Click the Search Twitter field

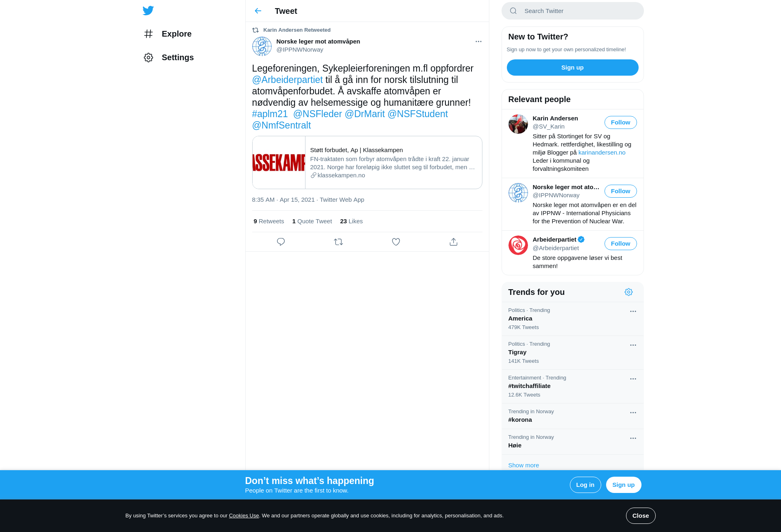point(572,11)
